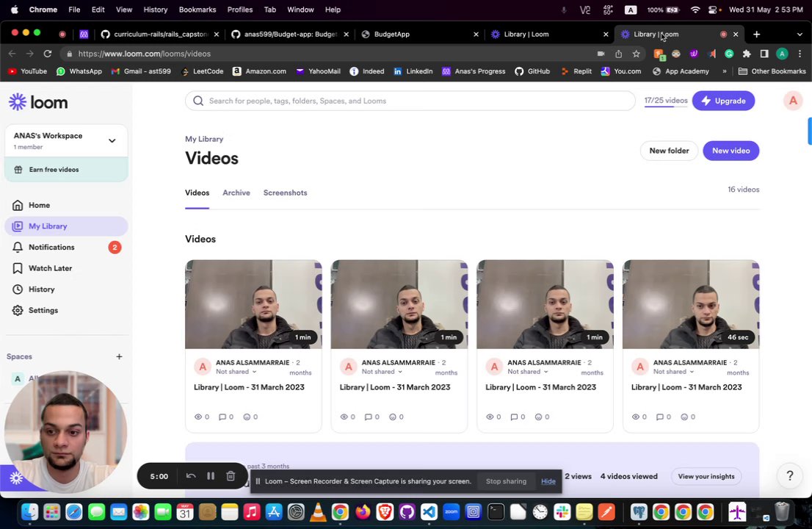
Task: Open the 46 sec video thumbnail
Action: pos(691,304)
